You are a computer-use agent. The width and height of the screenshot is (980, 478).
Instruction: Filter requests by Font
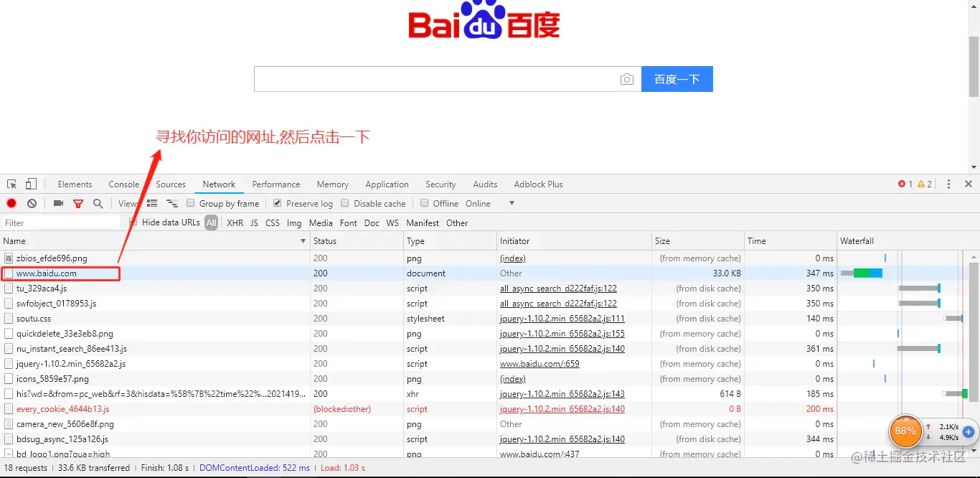point(349,223)
